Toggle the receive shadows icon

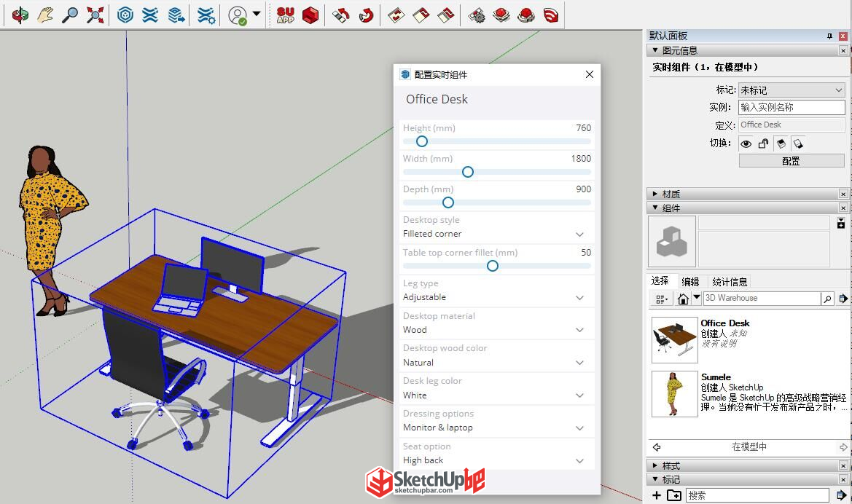pos(781,143)
